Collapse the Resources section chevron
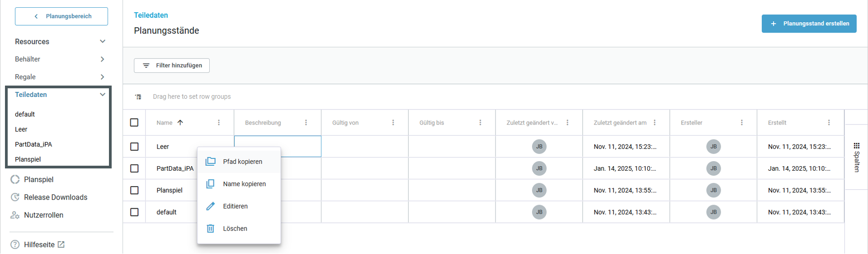Screen dimensions: 868x254 (x=103, y=42)
